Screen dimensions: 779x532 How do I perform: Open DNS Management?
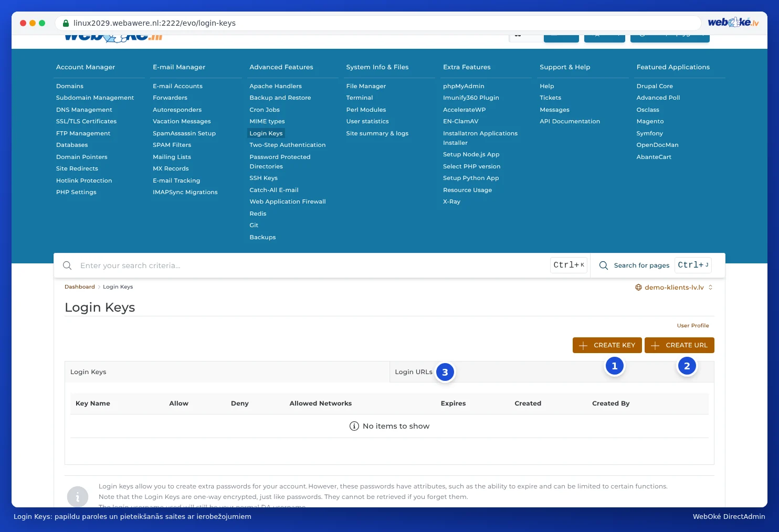pyautogui.click(x=84, y=110)
